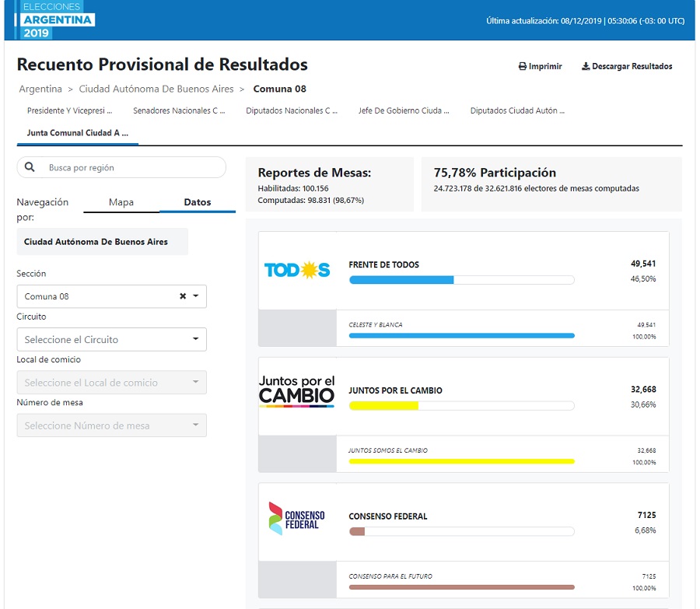Click the Celeste y Blanca full blue bar
This screenshot has width=700, height=609.
coord(461,336)
